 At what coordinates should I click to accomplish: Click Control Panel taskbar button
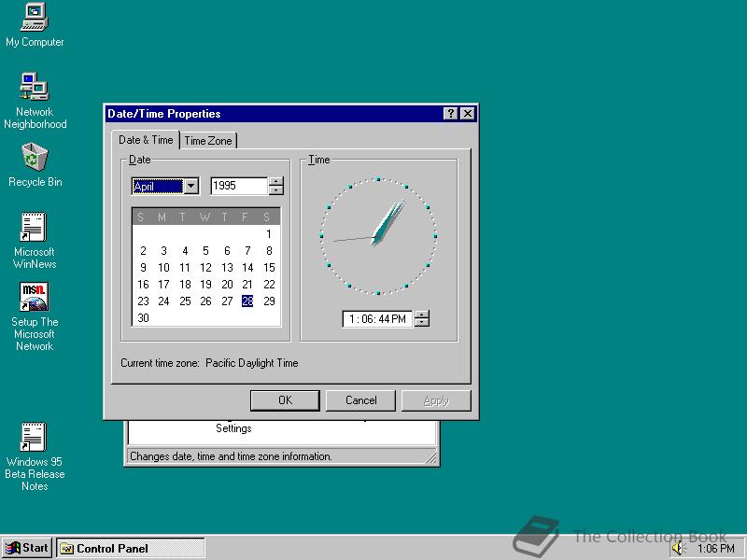pyautogui.click(x=131, y=548)
